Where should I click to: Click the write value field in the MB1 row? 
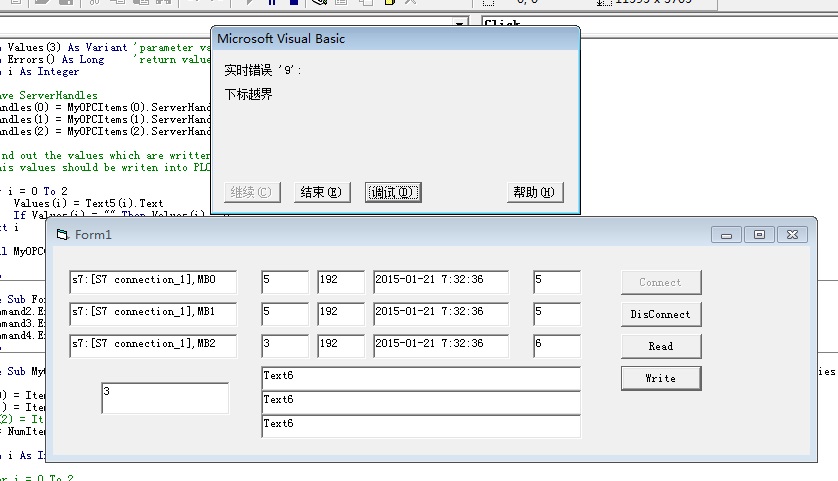(557, 314)
